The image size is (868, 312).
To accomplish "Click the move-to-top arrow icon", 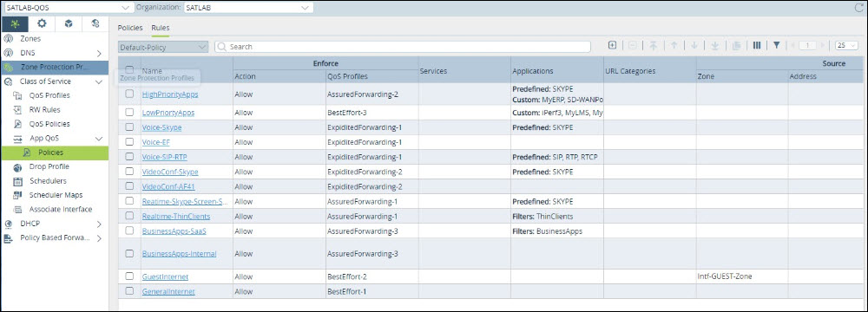I will coord(654,46).
